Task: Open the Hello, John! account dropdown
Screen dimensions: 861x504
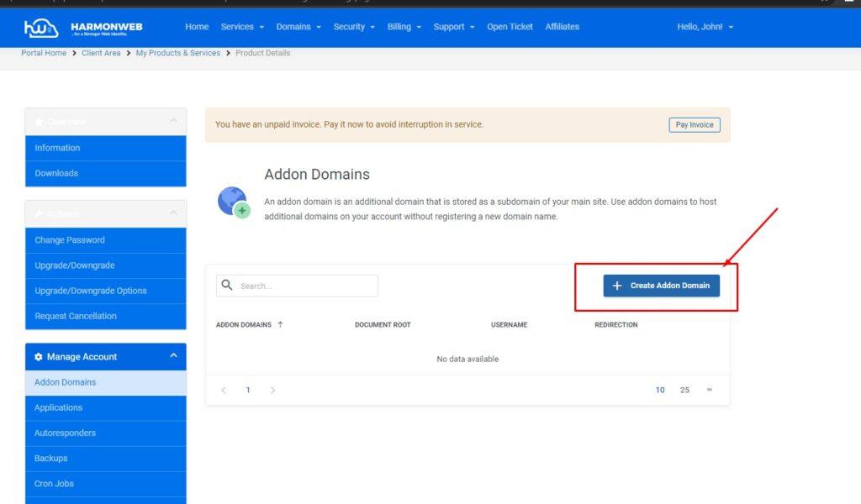Action: 705,27
